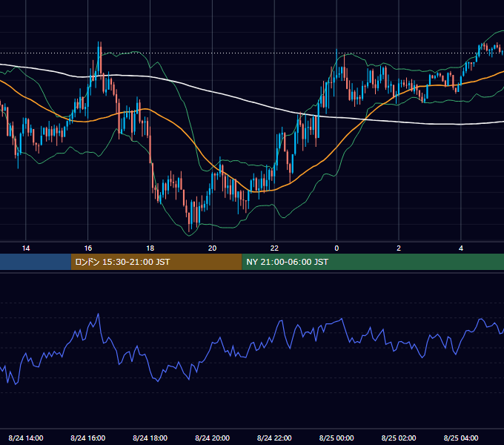The image size is (504, 445).
Task: Click the '8/24 18:00' date label
Action: coord(150,438)
